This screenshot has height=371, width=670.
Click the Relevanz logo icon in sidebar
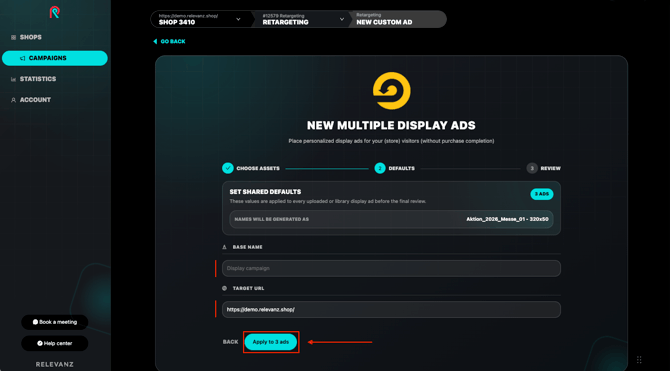point(55,12)
